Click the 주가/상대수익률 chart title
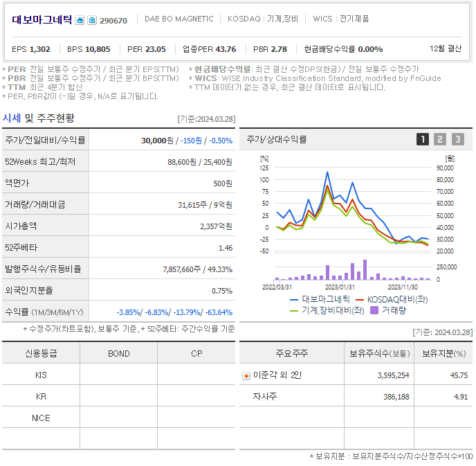The width and height of the screenshot is (476, 466). [277, 139]
